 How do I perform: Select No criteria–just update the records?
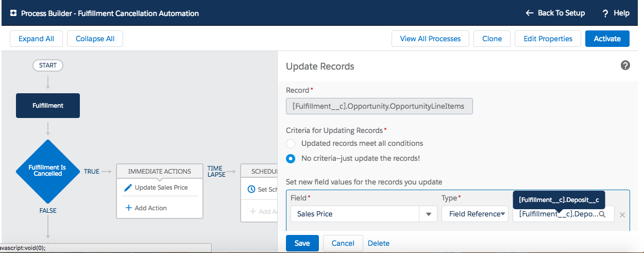[291, 158]
